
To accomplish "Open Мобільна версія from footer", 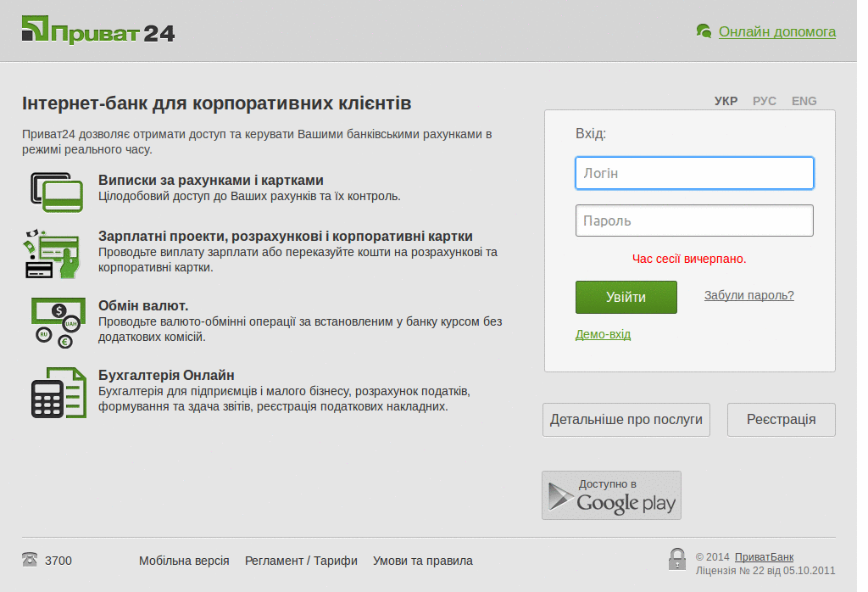I will click(x=184, y=561).
